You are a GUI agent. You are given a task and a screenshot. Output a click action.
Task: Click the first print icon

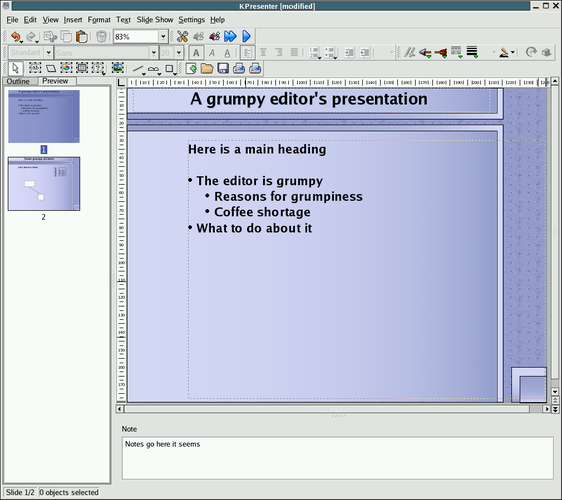tap(239, 68)
